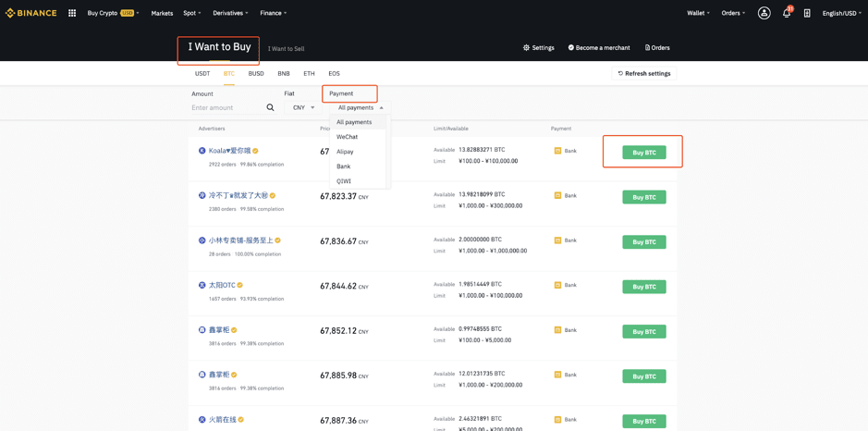Click limit ¥1,000.00 - ¥1,000,000.00

coord(493,251)
